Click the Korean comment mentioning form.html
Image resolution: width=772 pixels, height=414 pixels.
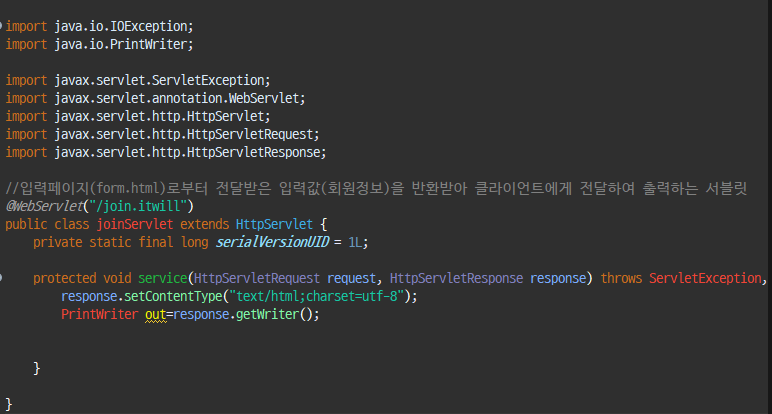point(377,188)
